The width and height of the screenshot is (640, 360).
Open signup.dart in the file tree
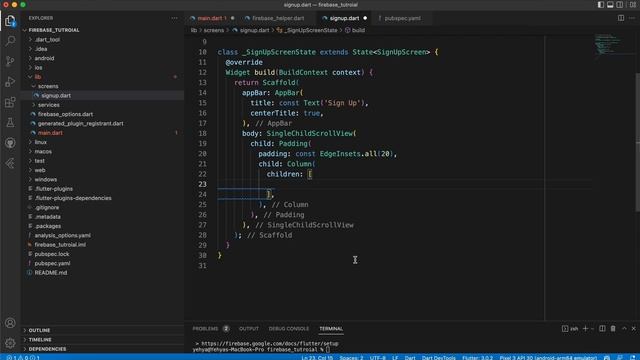(102, 96)
